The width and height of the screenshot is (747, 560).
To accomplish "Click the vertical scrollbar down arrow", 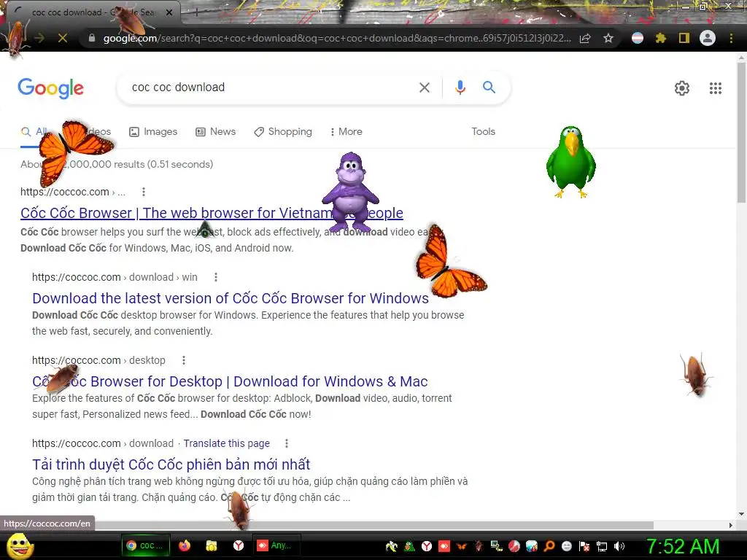I will coord(741,514).
